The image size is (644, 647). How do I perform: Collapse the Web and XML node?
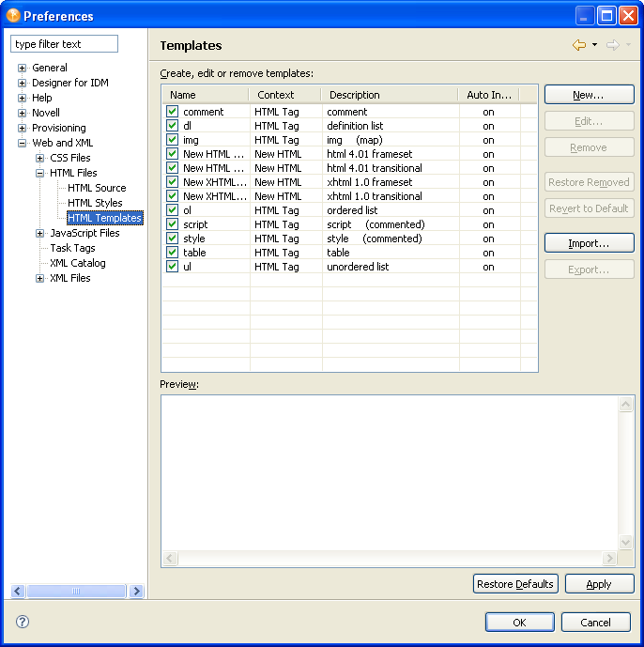click(x=22, y=143)
